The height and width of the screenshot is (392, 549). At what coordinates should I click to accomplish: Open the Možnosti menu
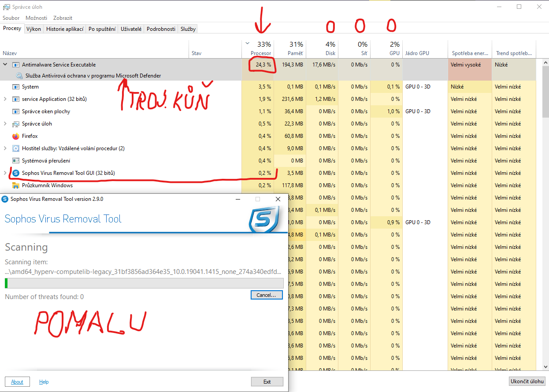[36, 18]
